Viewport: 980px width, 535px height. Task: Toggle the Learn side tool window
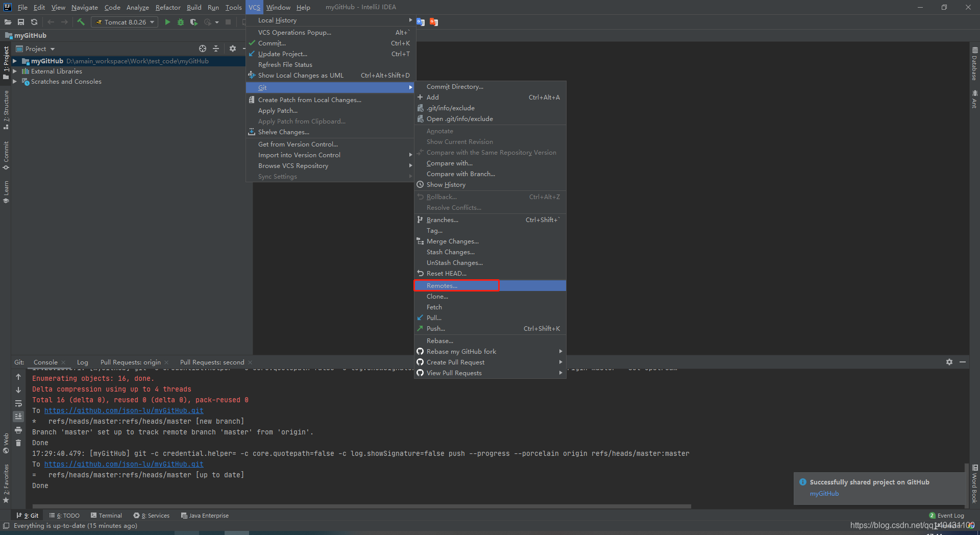coord(6,192)
